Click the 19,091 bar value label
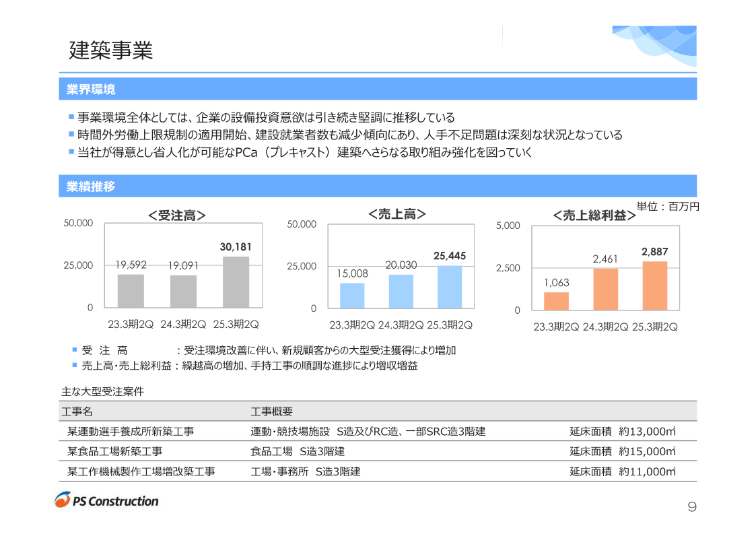This screenshot has width=756, height=534. click(x=183, y=265)
